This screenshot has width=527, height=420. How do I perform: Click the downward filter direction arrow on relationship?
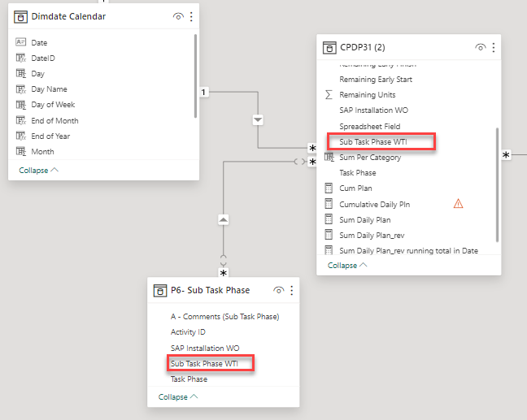point(258,120)
